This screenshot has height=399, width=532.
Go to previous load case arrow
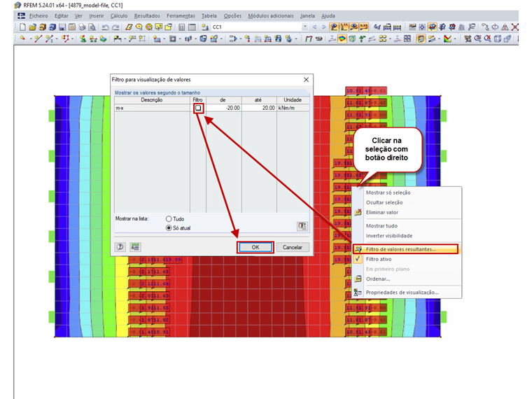[314, 27]
